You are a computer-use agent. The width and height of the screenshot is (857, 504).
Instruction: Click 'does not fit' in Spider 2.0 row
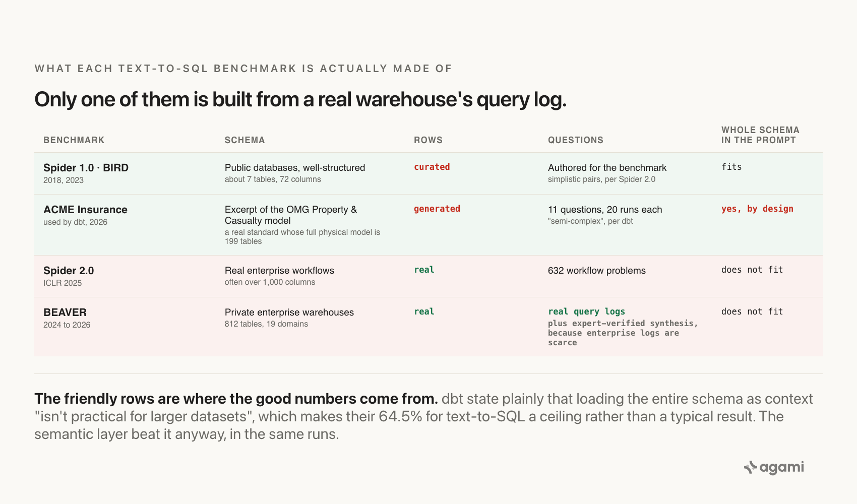pos(752,270)
